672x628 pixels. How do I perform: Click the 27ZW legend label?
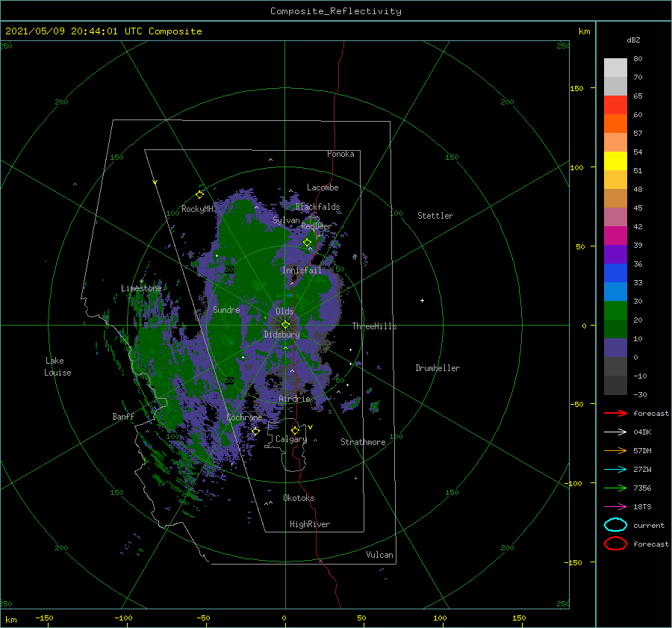pos(642,470)
